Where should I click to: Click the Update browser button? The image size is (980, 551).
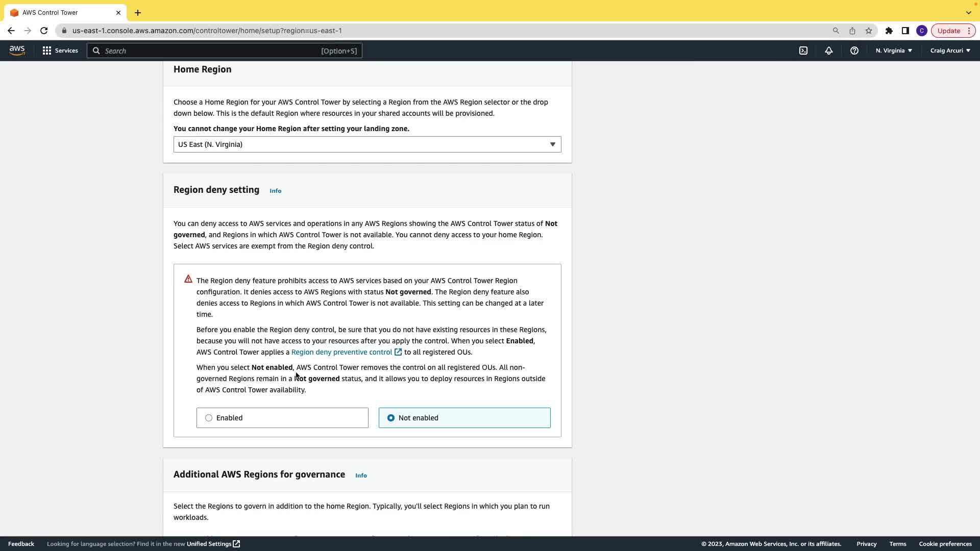pyautogui.click(x=948, y=31)
